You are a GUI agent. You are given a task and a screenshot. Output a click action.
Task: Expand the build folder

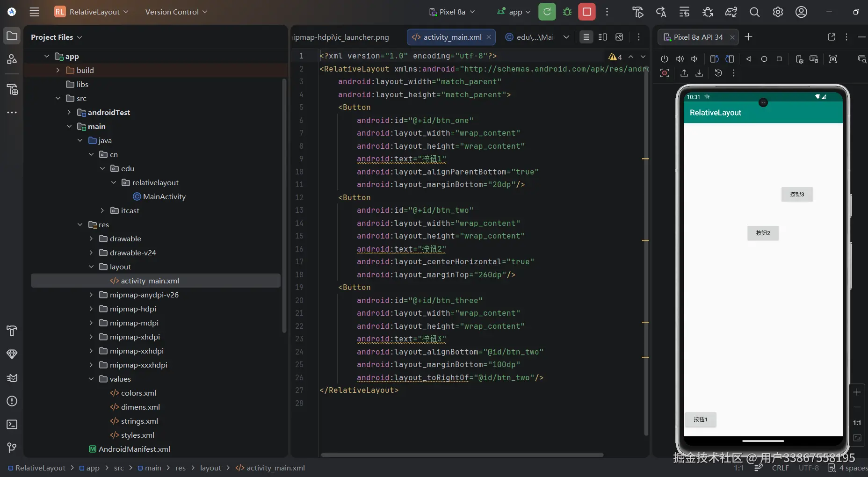tap(58, 70)
